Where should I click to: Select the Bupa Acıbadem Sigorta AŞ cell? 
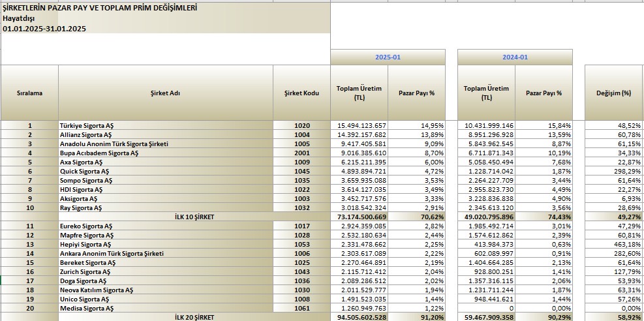(166, 153)
